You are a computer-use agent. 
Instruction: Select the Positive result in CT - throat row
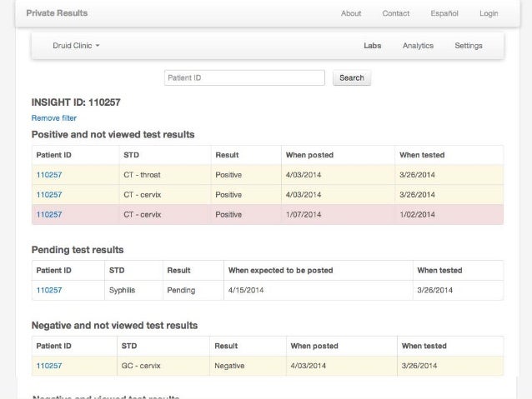coord(246,175)
